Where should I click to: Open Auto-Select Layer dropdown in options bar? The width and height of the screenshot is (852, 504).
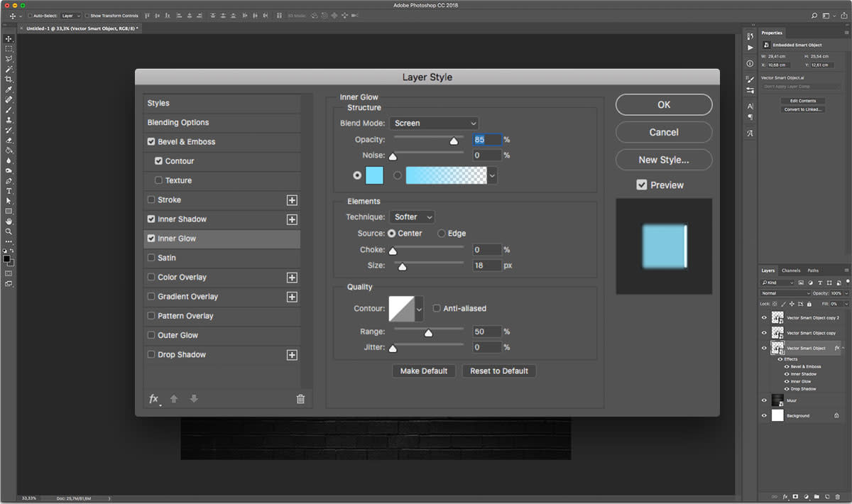[x=70, y=16]
